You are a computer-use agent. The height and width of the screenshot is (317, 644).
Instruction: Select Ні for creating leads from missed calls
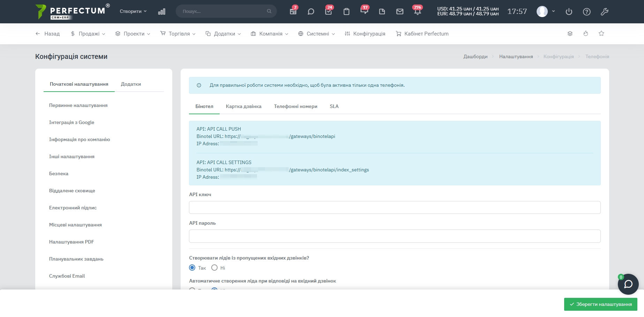pos(214,268)
